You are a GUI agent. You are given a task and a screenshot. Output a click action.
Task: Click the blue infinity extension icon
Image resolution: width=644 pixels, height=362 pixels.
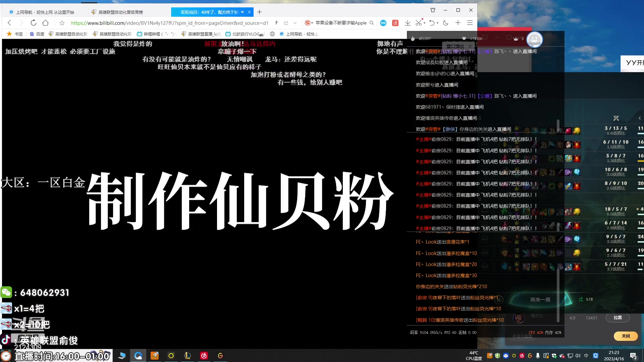pyautogui.click(x=383, y=23)
